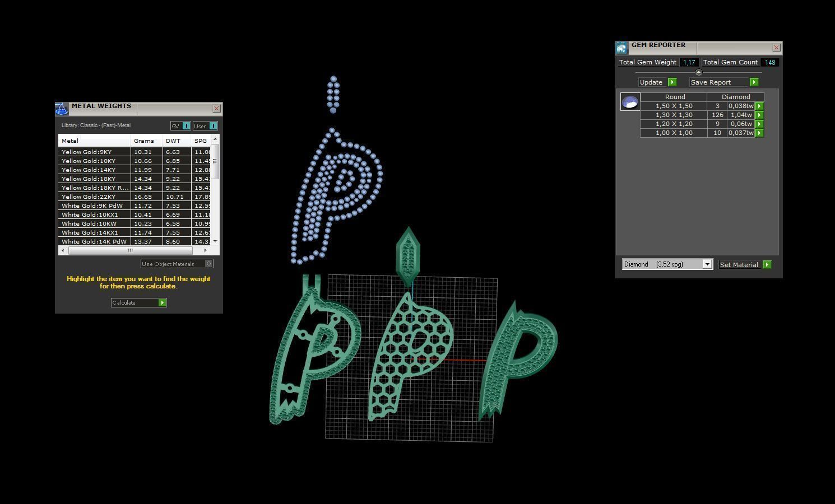
Task: Select the Yellow Gold:18KY R... row
Action: click(134, 188)
